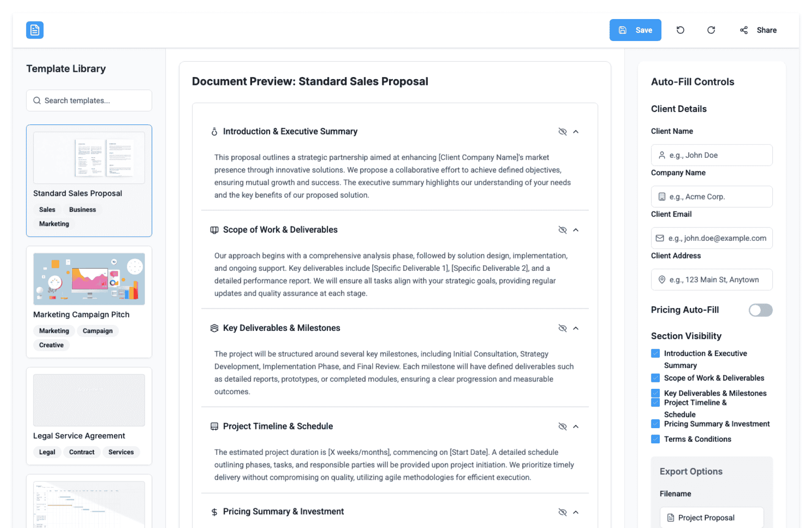812x528 pixels.
Task: Click the document app logo icon
Action: coord(35,30)
